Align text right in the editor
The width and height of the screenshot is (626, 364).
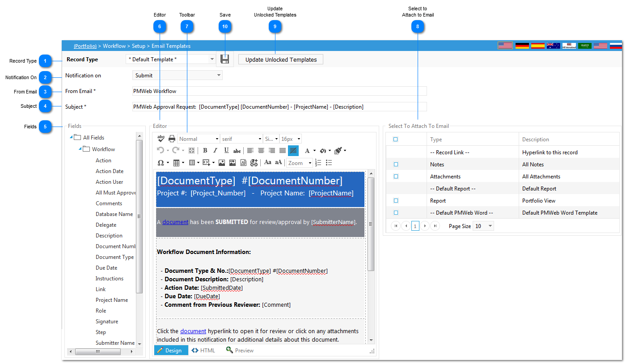pos(272,151)
